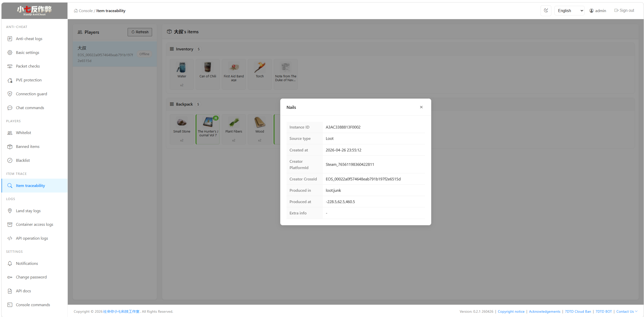
Task: Close the Nails details dialog
Action: [421, 107]
